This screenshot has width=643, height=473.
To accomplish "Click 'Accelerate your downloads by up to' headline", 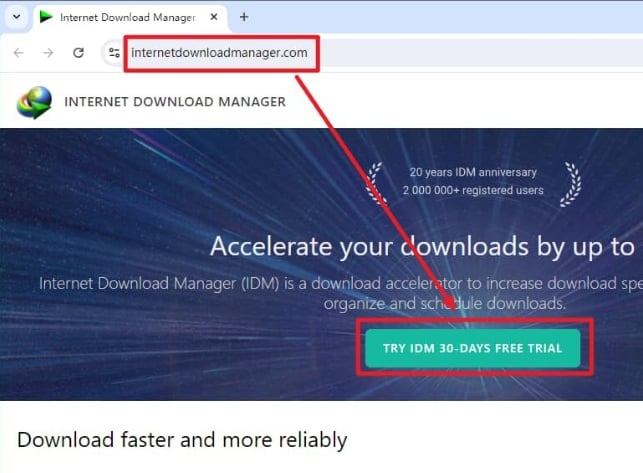I will pos(422,247).
